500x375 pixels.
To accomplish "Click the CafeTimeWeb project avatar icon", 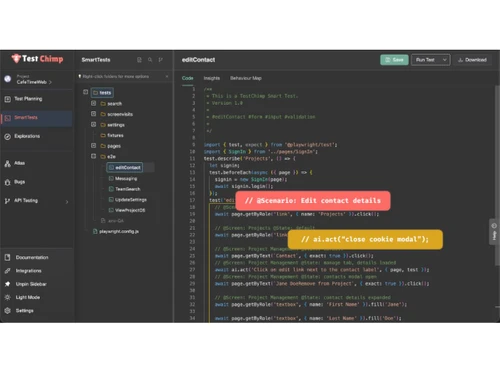I will coord(8,79).
